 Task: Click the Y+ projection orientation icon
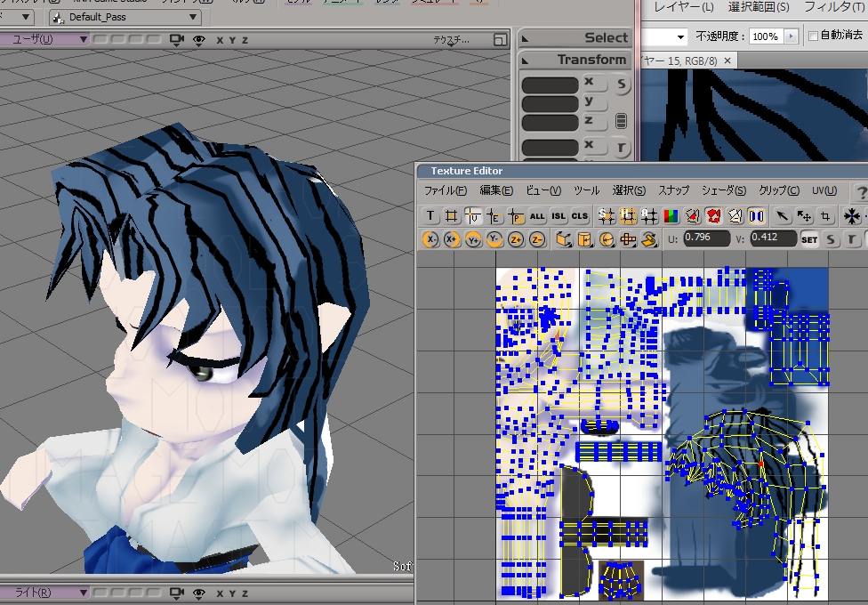coord(473,239)
